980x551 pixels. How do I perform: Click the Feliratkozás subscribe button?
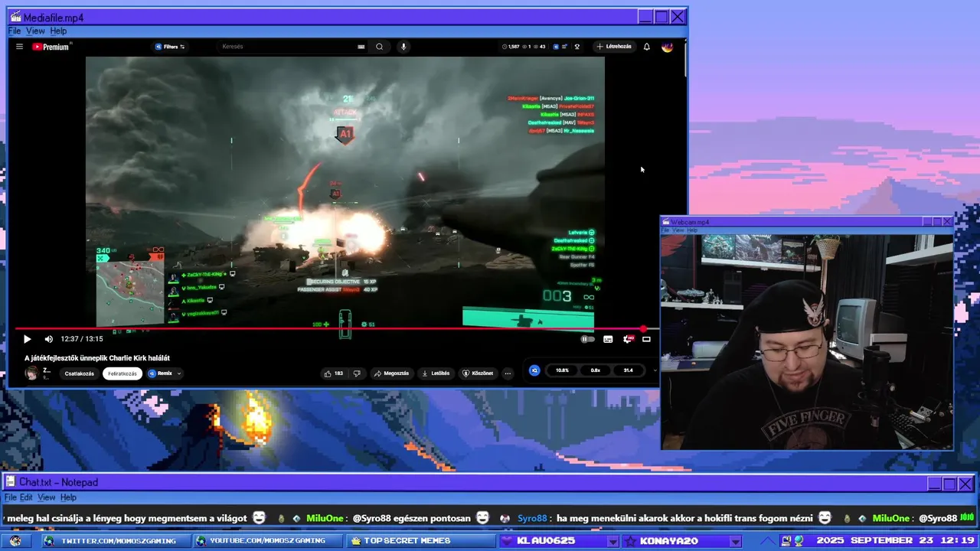122,373
